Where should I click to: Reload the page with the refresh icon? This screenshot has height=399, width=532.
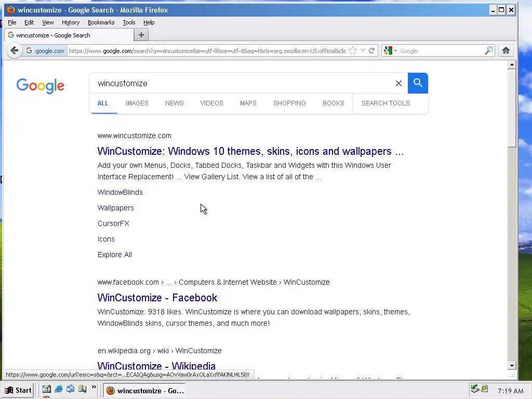coord(371,51)
